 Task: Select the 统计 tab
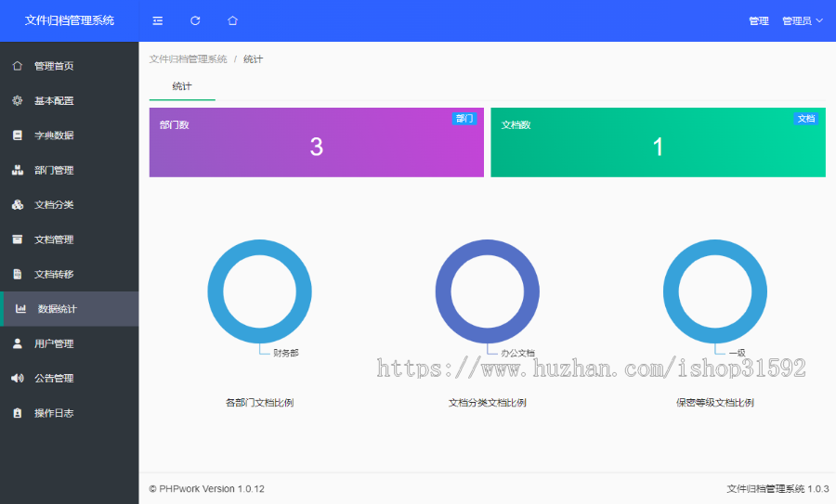coord(182,86)
